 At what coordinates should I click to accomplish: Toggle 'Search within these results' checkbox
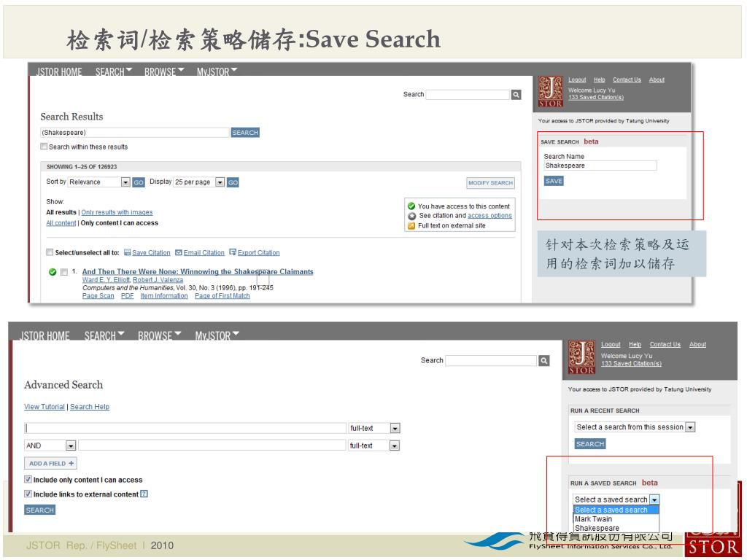(x=44, y=147)
